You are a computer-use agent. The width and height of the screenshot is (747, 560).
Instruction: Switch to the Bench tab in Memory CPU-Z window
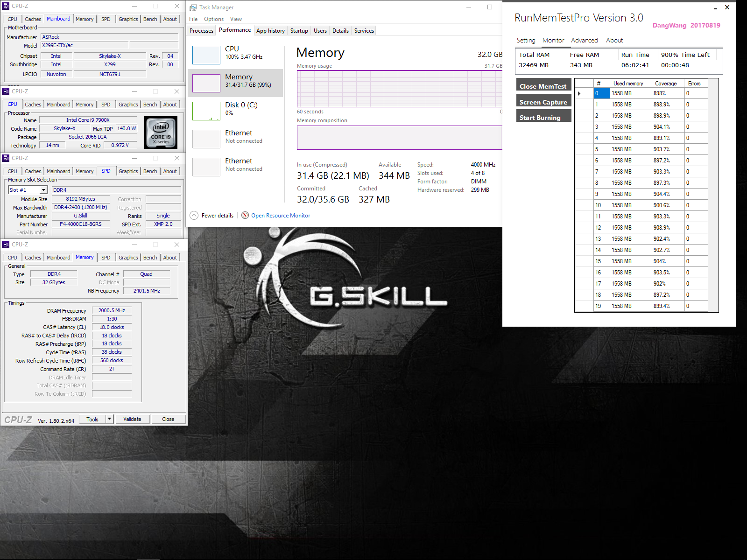[150, 258]
